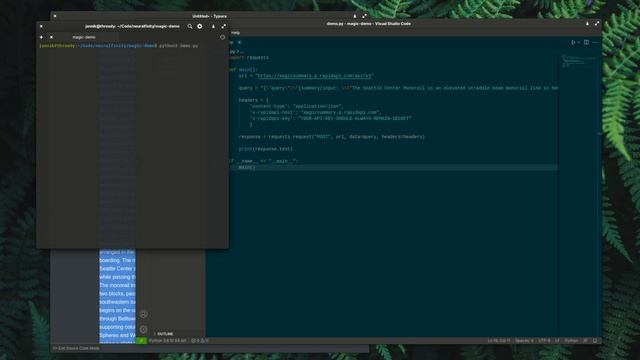Close the Typora window

pyautogui.click(x=55, y=16)
